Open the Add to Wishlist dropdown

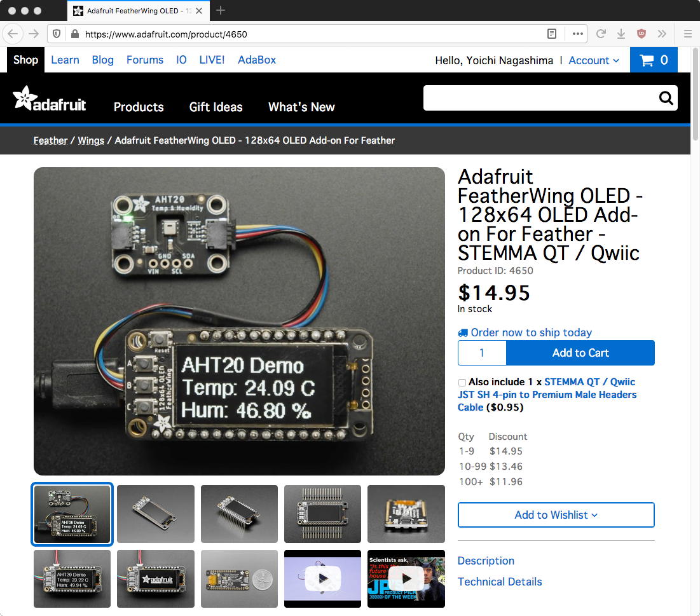[556, 515]
